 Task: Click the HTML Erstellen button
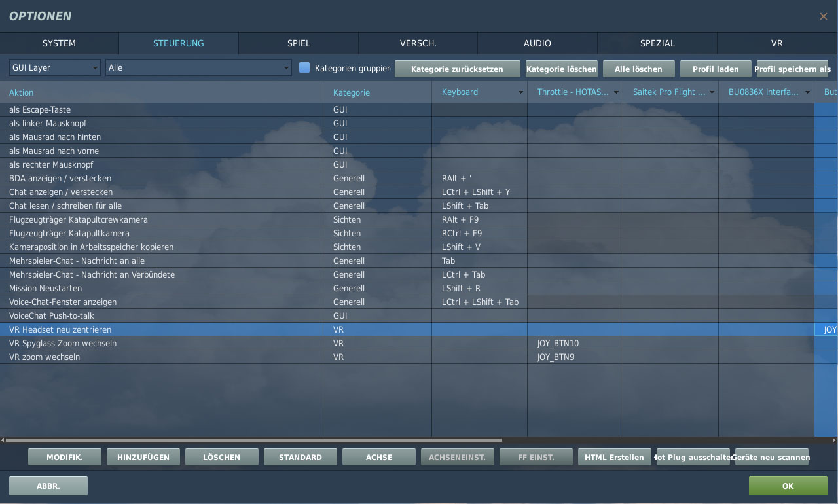614,457
